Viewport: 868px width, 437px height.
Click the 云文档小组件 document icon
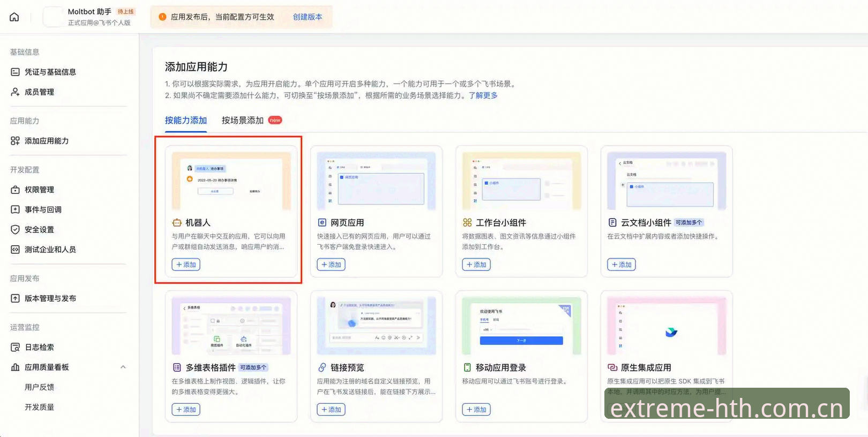click(x=612, y=222)
